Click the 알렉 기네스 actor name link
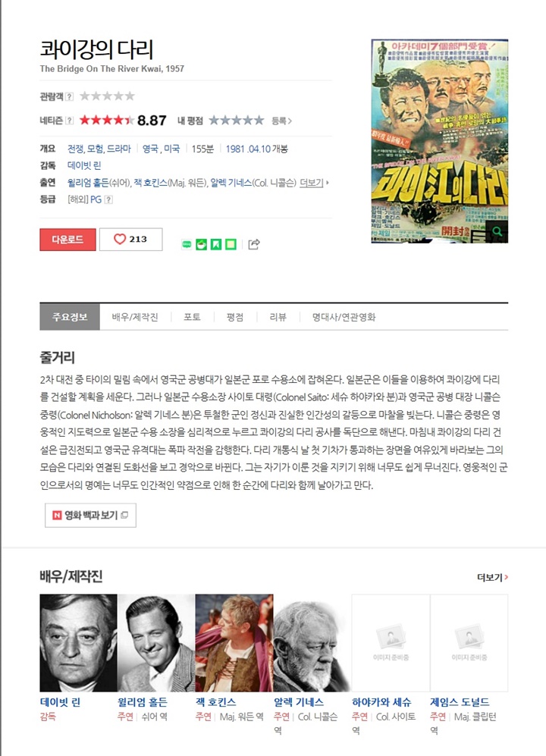The height and width of the screenshot is (756, 546). coord(299,702)
